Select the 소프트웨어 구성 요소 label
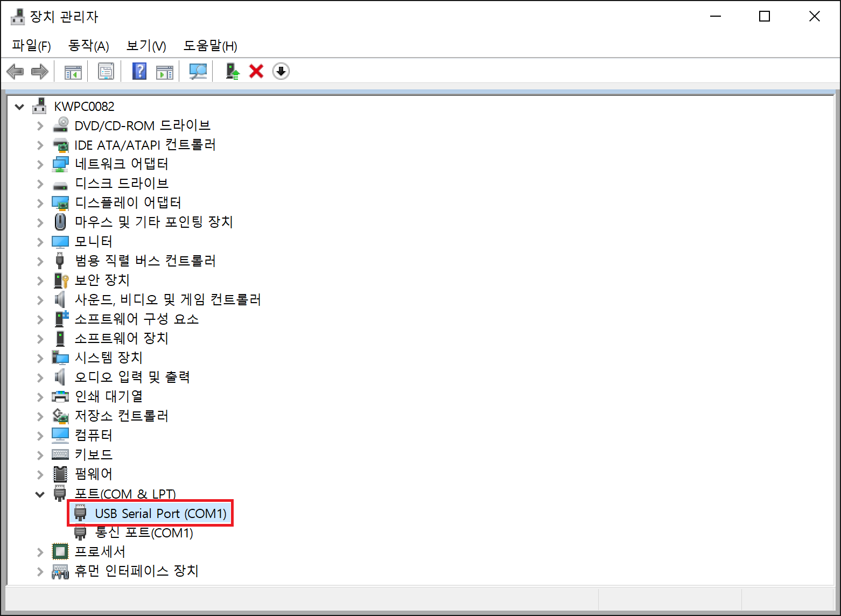Image resolution: width=841 pixels, height=616 pixels. (x=137, y=319)
